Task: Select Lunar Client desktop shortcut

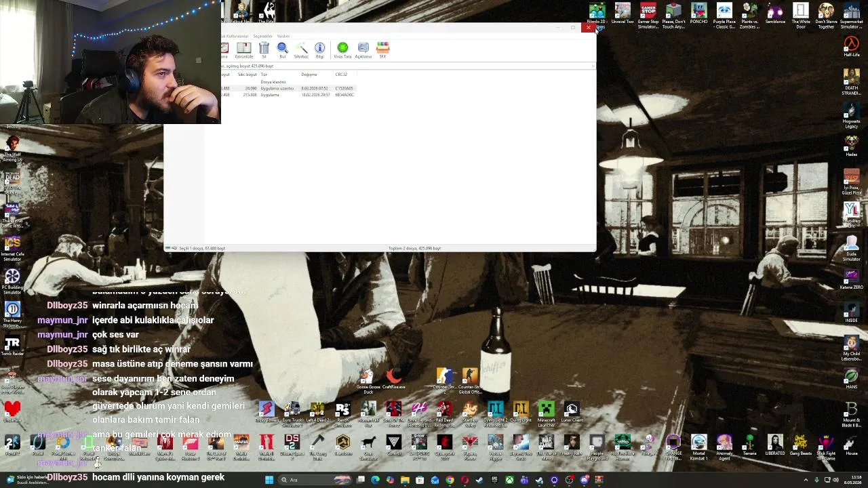Action: (x=572, y=412)
